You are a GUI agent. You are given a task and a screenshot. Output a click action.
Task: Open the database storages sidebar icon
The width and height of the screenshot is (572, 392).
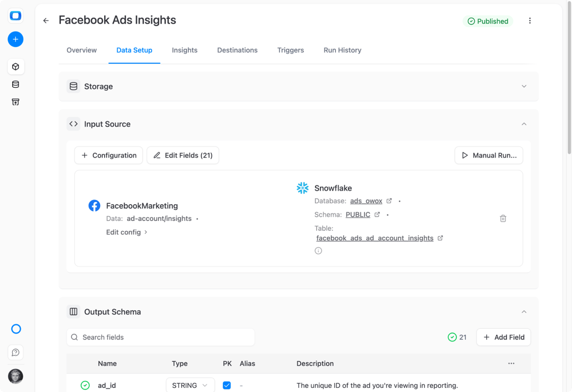[15, 85]
